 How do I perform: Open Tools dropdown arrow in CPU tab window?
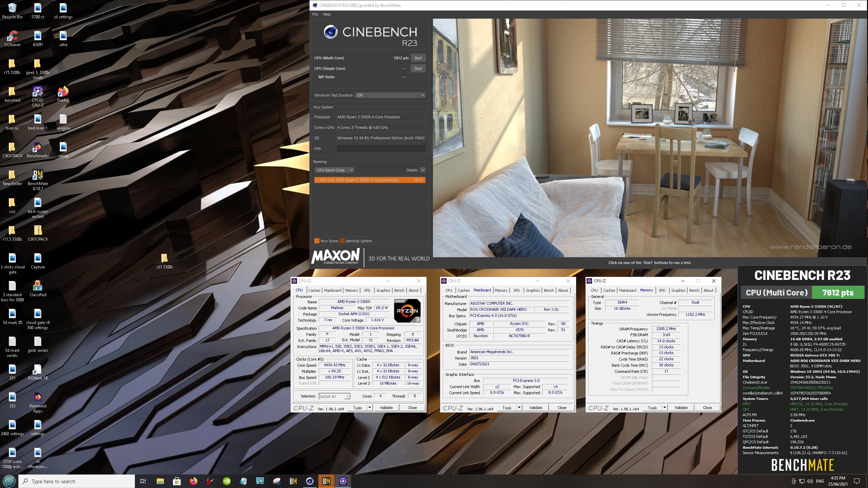pyautogui.click(x=370, y=408)
